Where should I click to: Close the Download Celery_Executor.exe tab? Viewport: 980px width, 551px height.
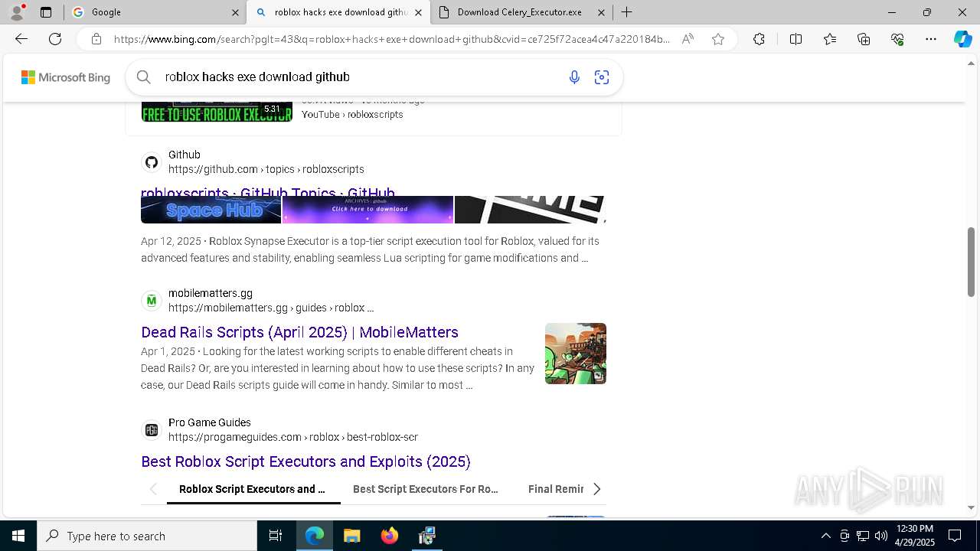click(601, 12)
